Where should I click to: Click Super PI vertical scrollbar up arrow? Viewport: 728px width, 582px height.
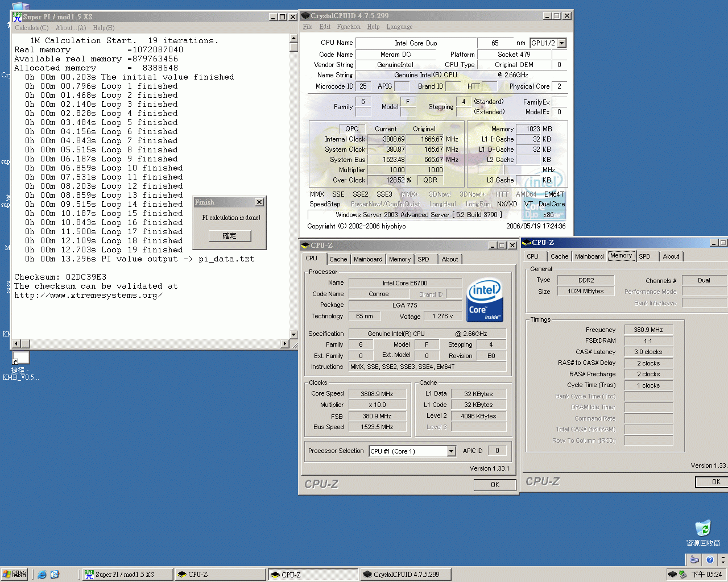pyautogui.click(x=293, y=39)
